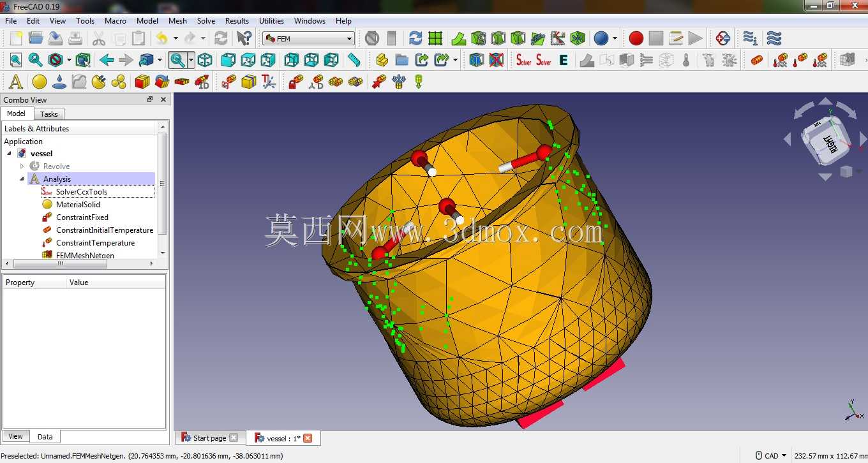Set the isometric view cube
Image resolution: width=868 pixels, height=463 pixels.
205,60
